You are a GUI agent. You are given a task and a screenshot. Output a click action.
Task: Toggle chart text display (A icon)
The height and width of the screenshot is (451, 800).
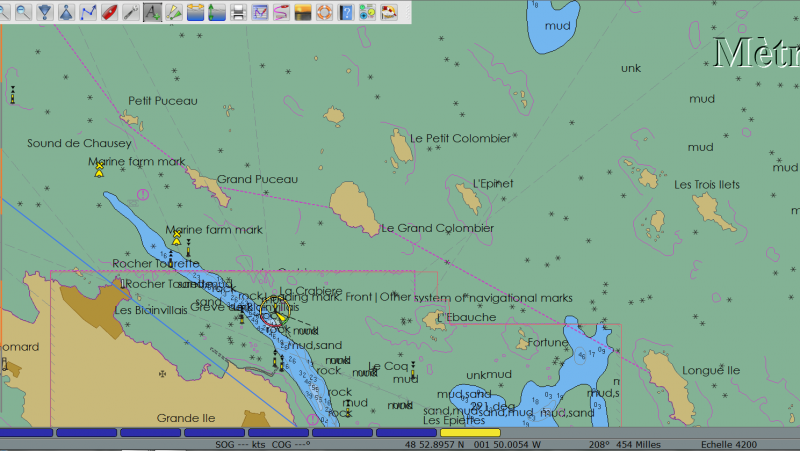pyautogui.click(x=152, y=13)
